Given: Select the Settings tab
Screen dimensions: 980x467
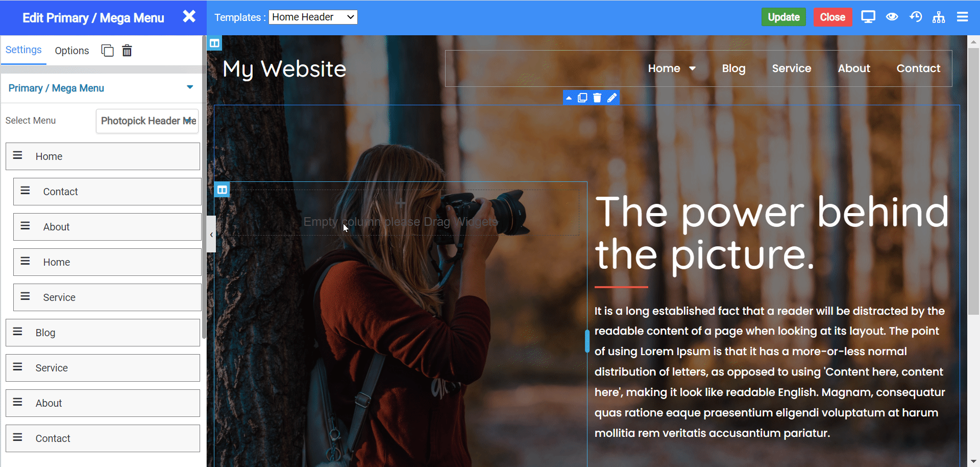Looking at the screenshot, I should pyautogui.click(x=23, y=50).
